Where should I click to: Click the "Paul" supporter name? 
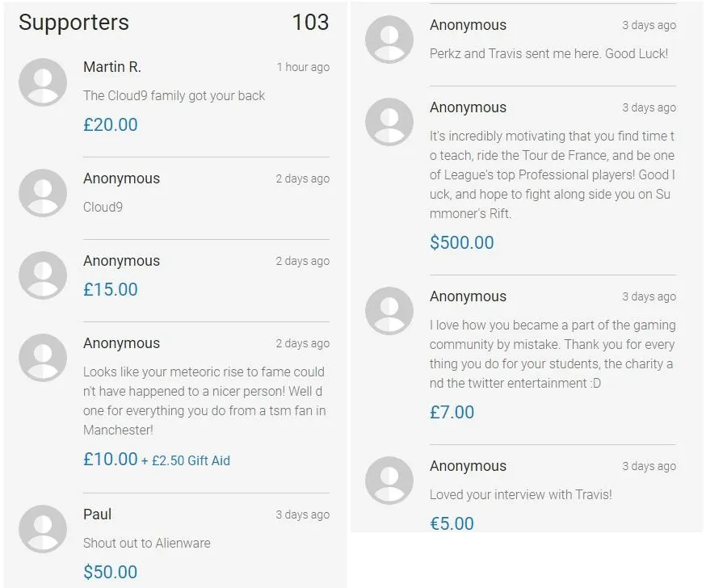coord(98,514)
